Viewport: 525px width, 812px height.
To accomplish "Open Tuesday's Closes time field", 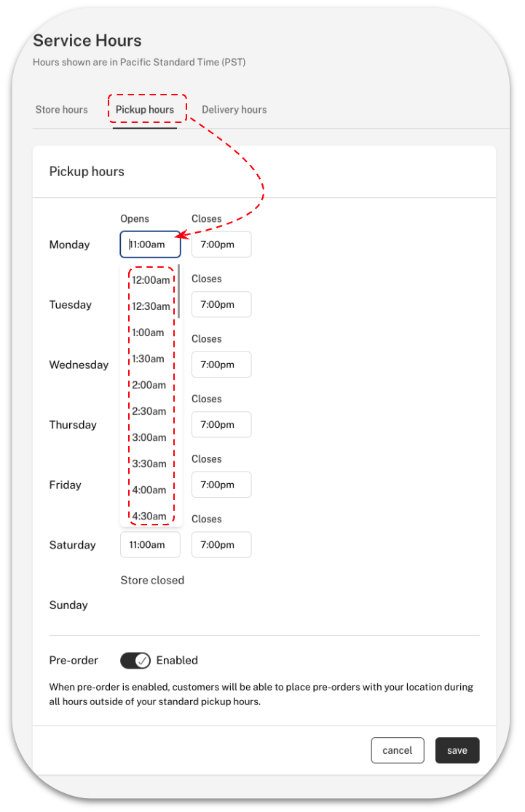I will click(x=221, y=305).
